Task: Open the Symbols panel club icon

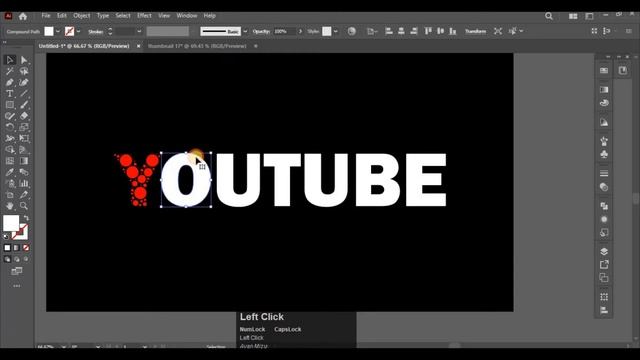Action: click(604, 154)
